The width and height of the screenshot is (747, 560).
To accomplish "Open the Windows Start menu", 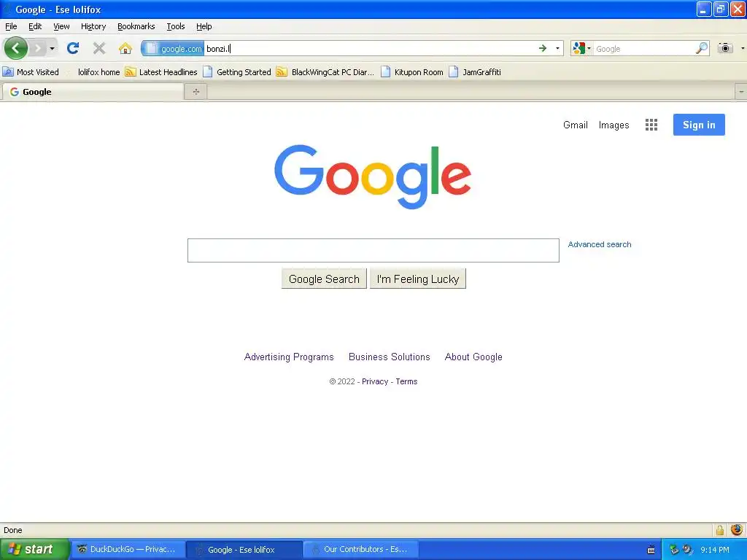I will [34, 550].
